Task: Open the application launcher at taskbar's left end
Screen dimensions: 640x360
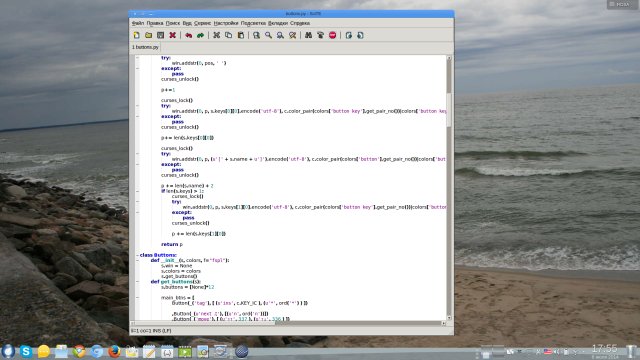Action: pyautogui.click(x=8, y=351)
